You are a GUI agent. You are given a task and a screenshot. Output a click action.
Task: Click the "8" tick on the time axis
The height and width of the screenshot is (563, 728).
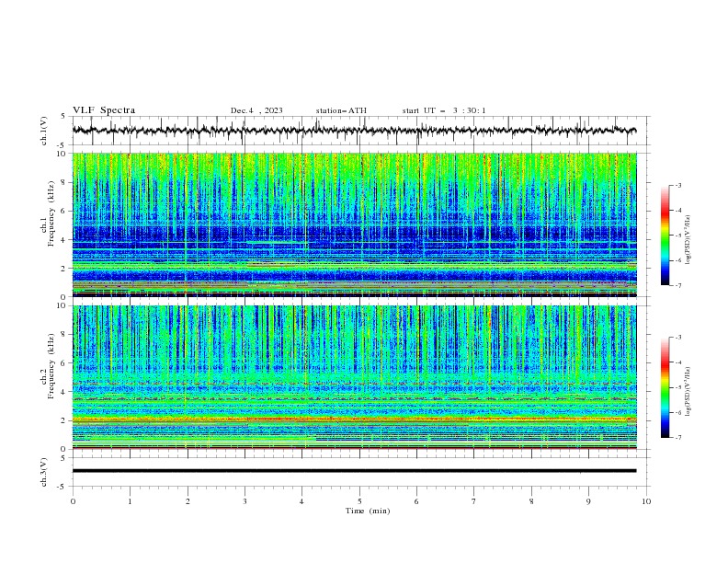pyautogui.click(x=531, y=501)
